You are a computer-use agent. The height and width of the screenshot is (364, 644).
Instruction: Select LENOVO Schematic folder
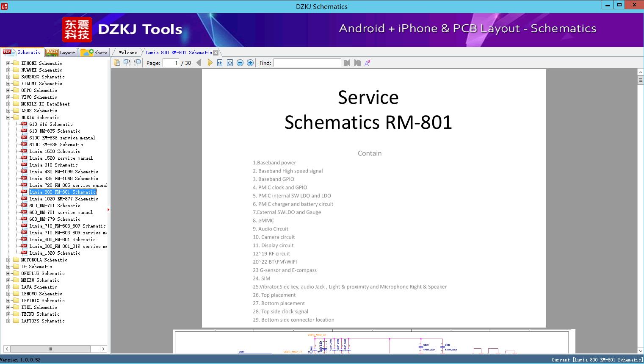(41, 294)
